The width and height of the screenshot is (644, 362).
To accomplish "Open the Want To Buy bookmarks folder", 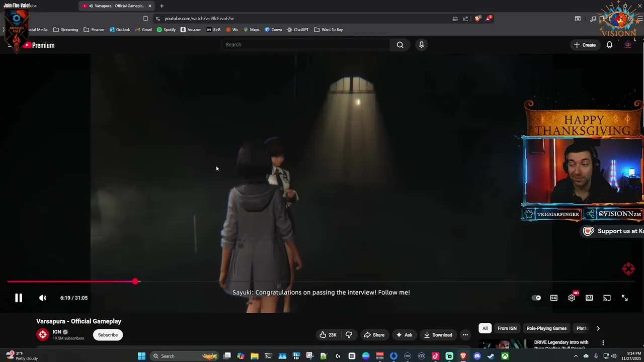I will [x=329, y=30].
